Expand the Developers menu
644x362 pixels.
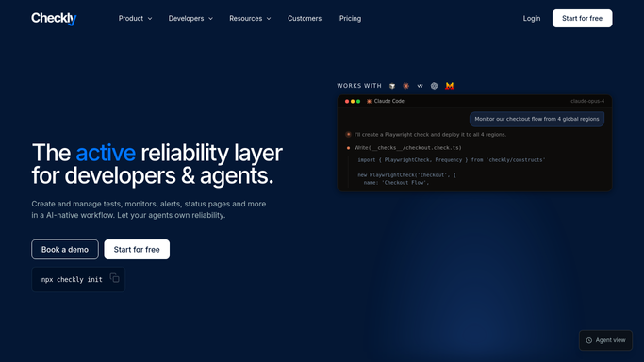tap(190, 19)
